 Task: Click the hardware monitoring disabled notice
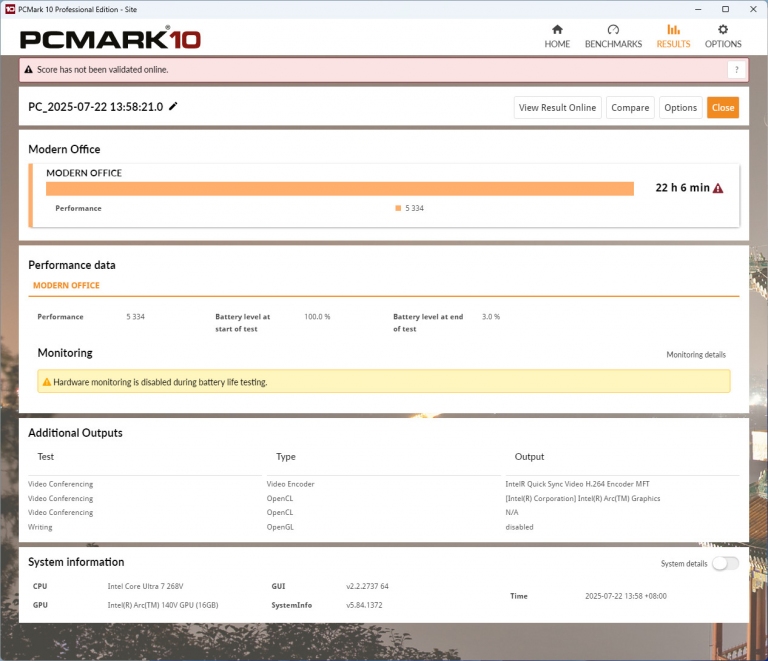[x=384, y=381]
